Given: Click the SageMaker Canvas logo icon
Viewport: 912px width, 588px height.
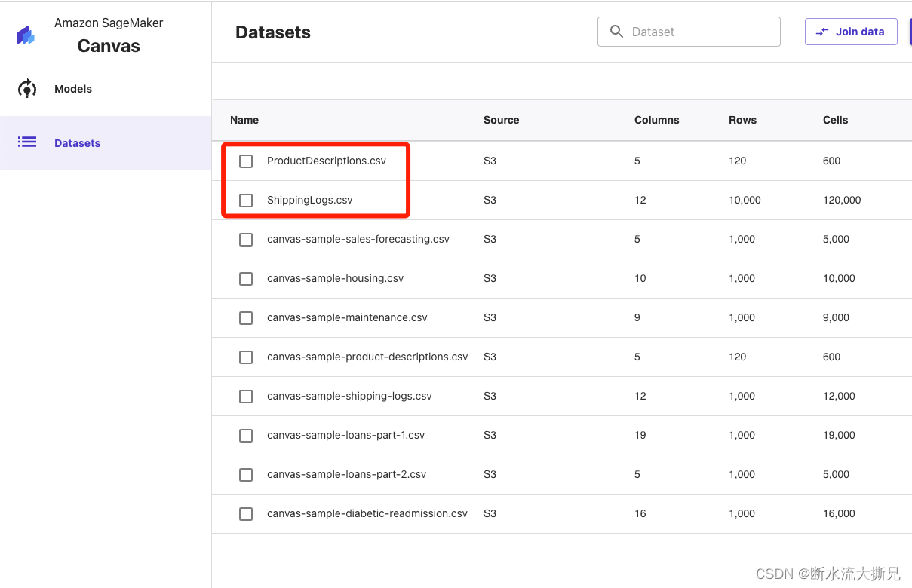Looking at the screenshot, I should [x=26, y=35].
